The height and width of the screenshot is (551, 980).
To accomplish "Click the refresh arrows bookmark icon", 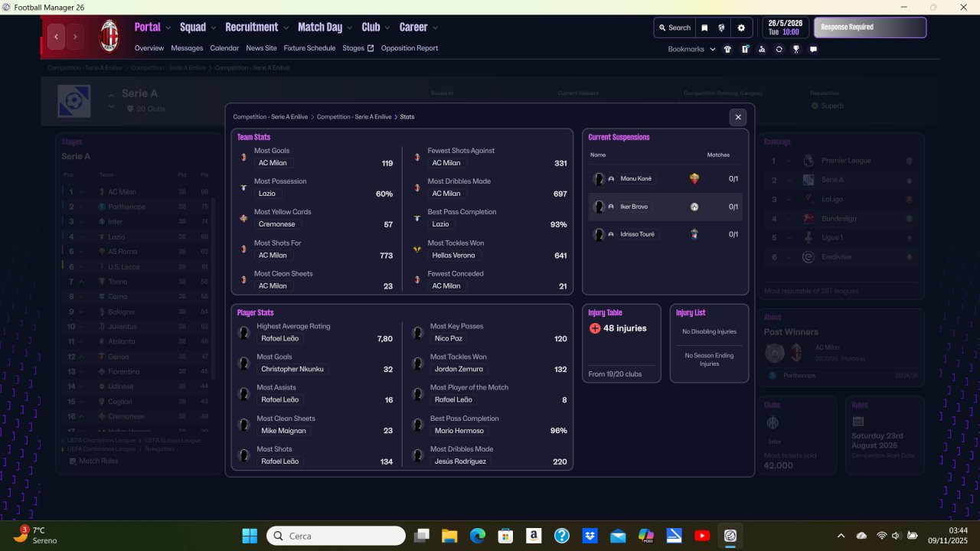I will (x=779, y=49).
